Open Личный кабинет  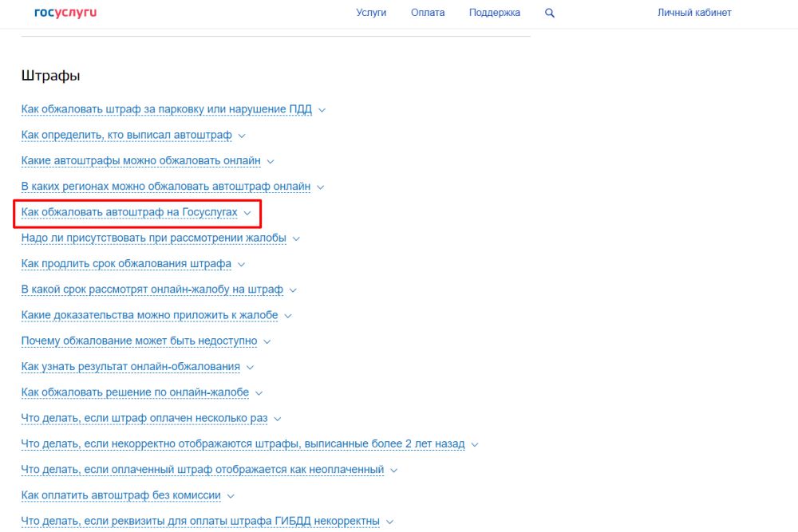[694, 13]
